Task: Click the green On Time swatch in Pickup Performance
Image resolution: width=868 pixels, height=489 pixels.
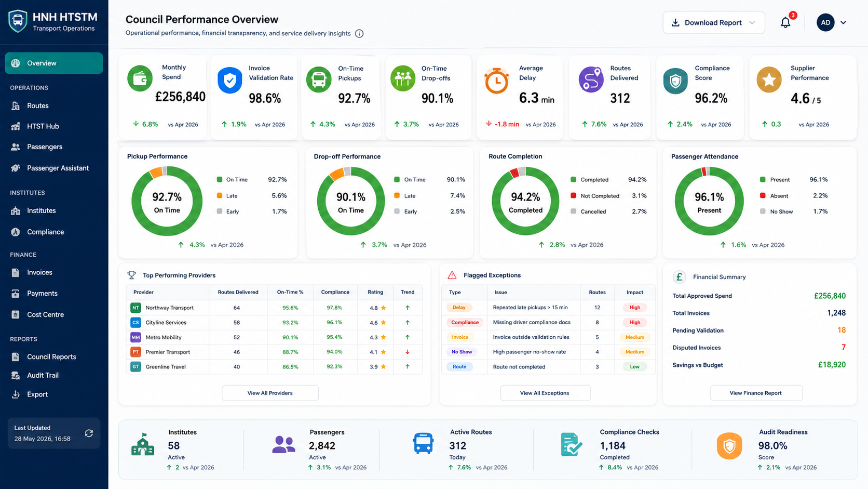Action: pos(220,180)
